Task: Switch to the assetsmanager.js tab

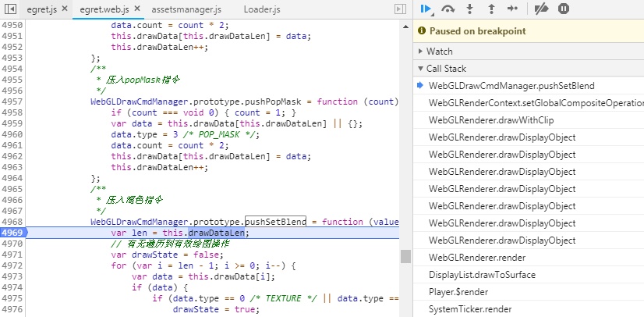Action: (186, 9)
